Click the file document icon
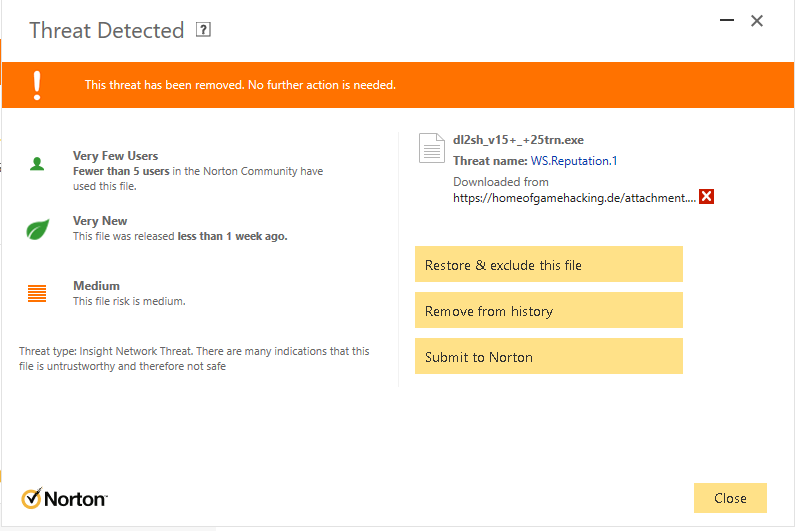Viewport: 797px width, 531px height. pyautogui.click(x=432, y=148)
